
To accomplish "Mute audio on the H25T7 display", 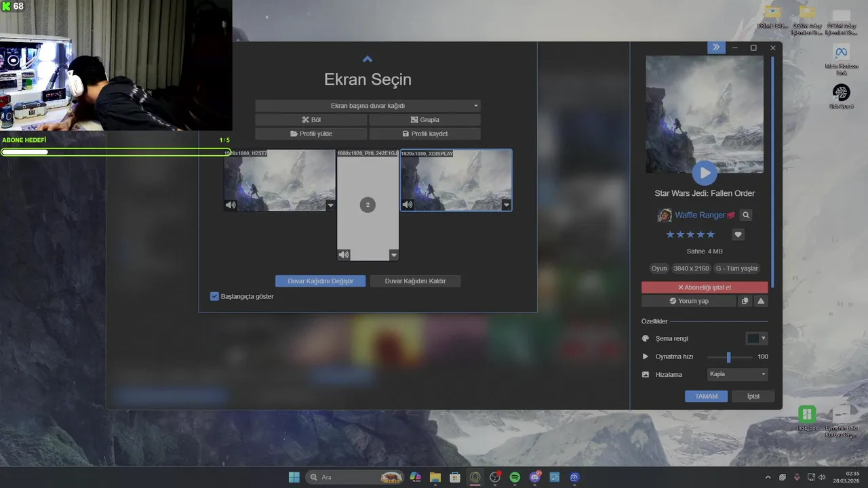I will (231, 205).
